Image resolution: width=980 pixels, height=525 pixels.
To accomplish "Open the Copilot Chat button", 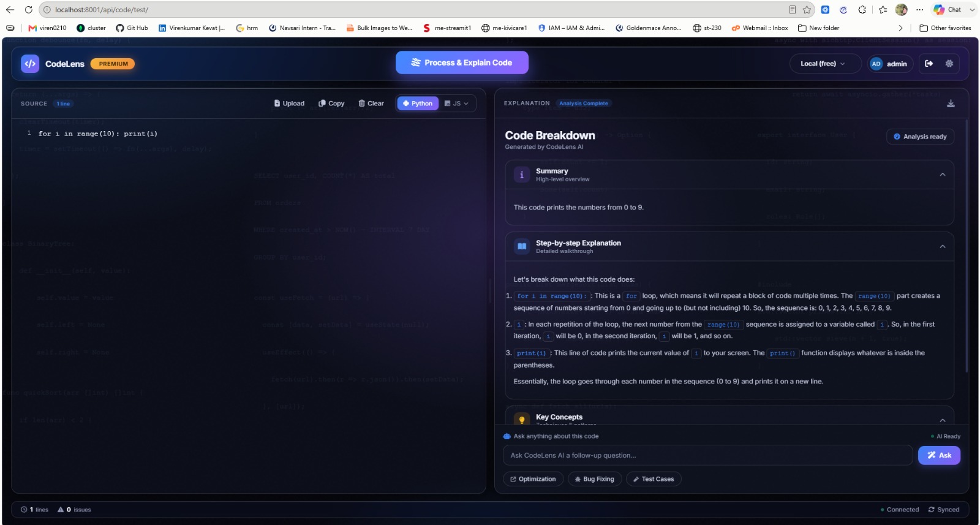I will [x=947, y=10].
